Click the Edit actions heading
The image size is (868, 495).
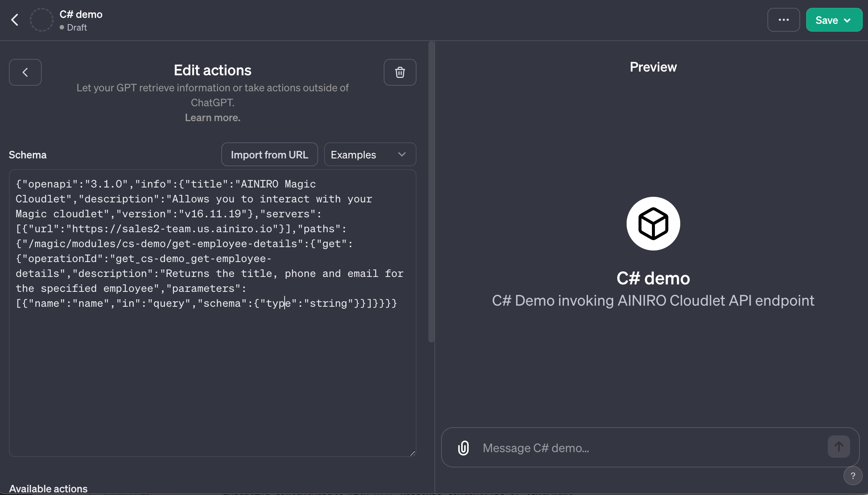(213, 70)
